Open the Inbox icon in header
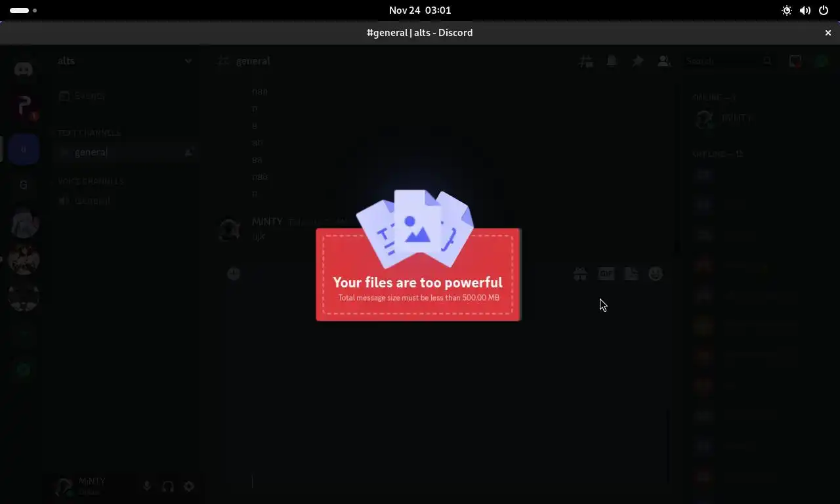The width and height of the screenshot is (840, 504). click(x=795, y=61)
